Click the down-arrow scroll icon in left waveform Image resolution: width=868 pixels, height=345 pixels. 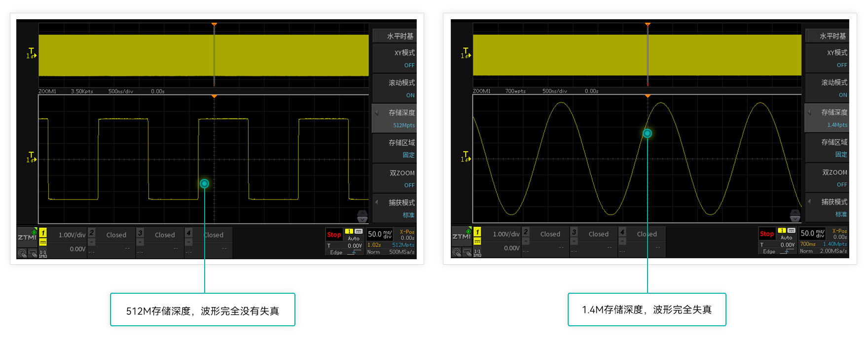[x=362, y=216]
